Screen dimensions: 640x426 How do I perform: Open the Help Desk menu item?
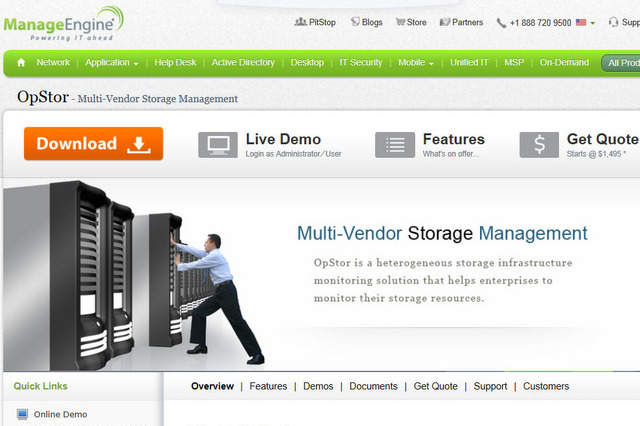[x=175, y=62]
